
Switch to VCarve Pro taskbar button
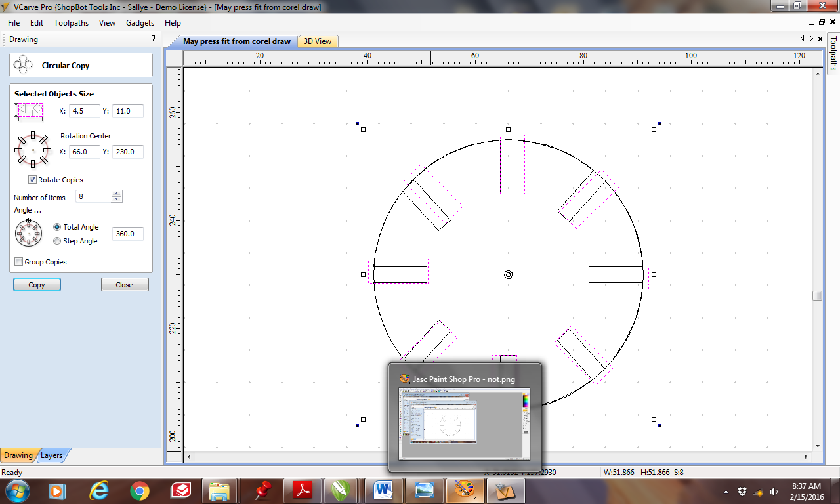505,490
